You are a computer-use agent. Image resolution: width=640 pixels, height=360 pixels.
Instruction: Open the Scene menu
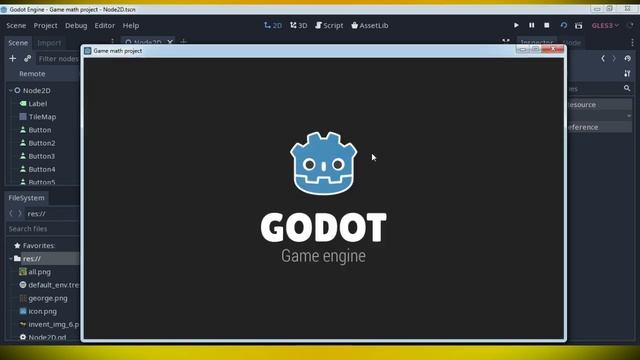coord(16,25)
